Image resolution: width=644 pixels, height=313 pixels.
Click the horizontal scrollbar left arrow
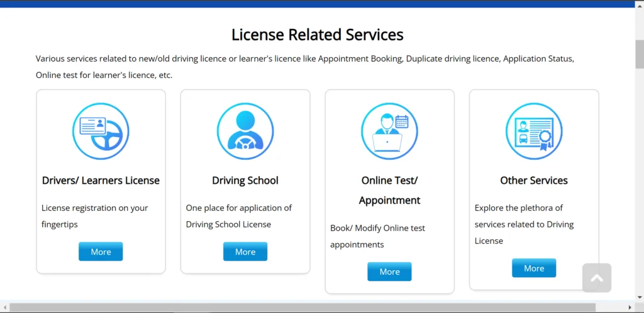point(5,308)
